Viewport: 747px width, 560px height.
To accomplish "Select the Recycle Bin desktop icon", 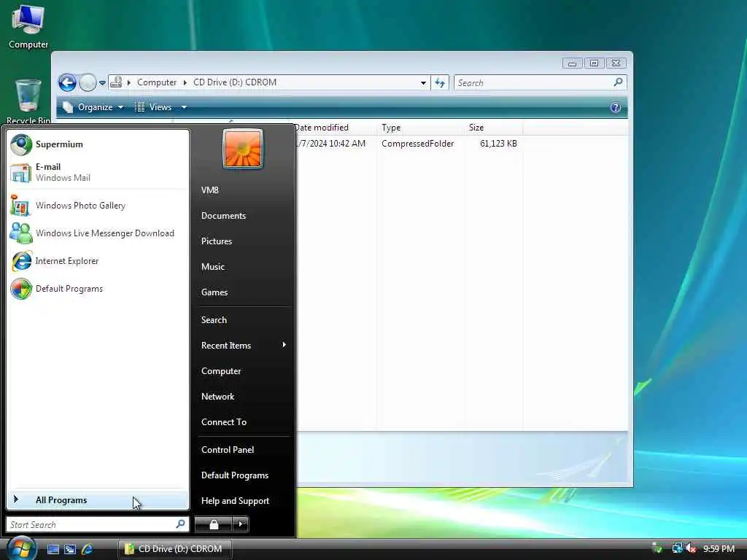I will (28, 101).
